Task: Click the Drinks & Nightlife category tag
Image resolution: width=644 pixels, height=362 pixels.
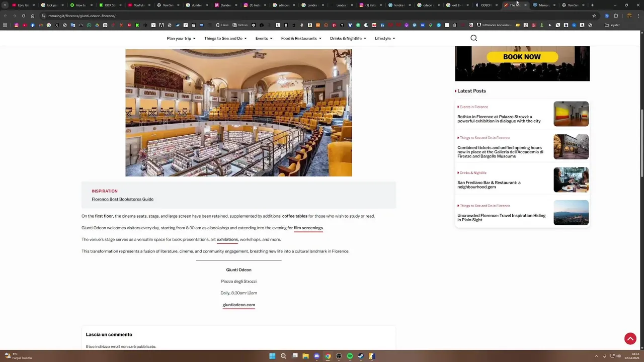Action: pos(472,173)
